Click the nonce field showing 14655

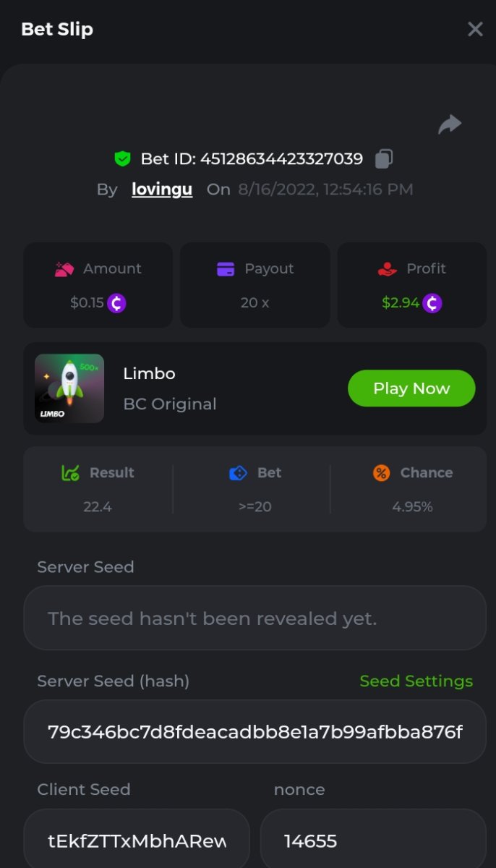[372, 841]
